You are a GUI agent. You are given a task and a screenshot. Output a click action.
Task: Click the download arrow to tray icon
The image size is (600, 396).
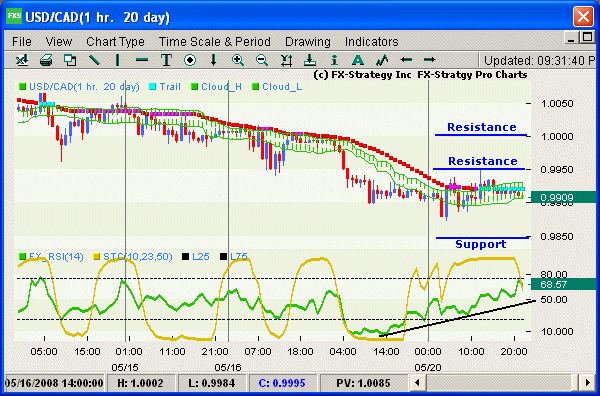pyautogui.click(x=310, y=60)
